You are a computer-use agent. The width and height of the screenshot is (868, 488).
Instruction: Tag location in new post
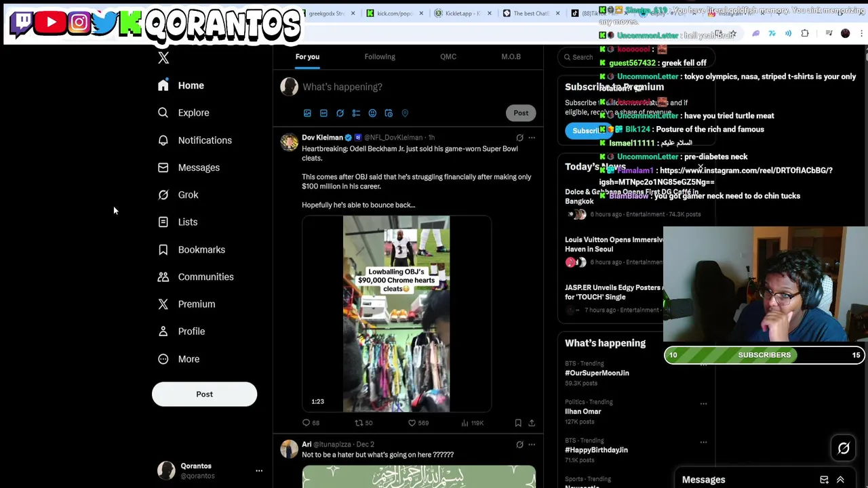(405, 113)
